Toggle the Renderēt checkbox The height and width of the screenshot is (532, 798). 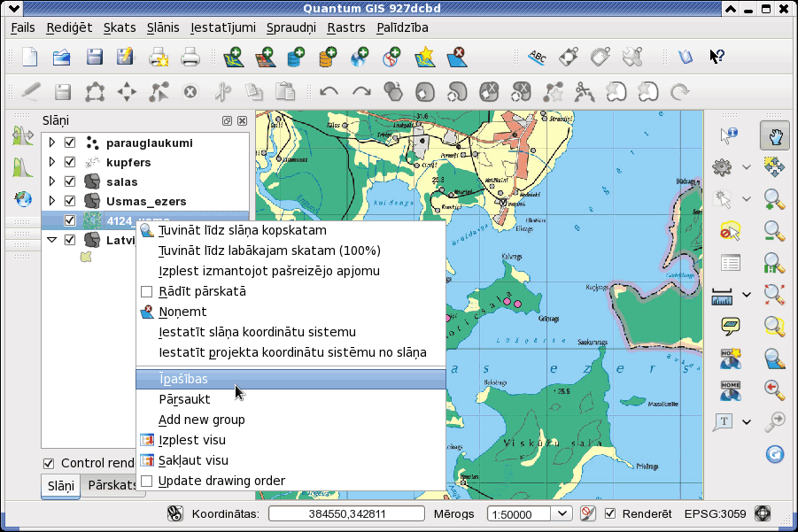pos(609,513)
